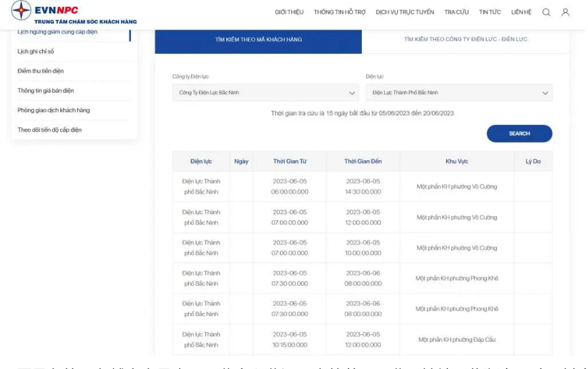
Task: Click the Lý Do column header
Action: (533, 162)
